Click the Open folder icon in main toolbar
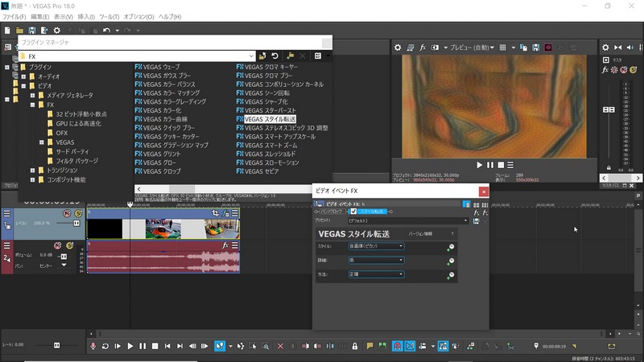Screen dimensions: 644x362 pyautogui.click(x=19, y=31)
